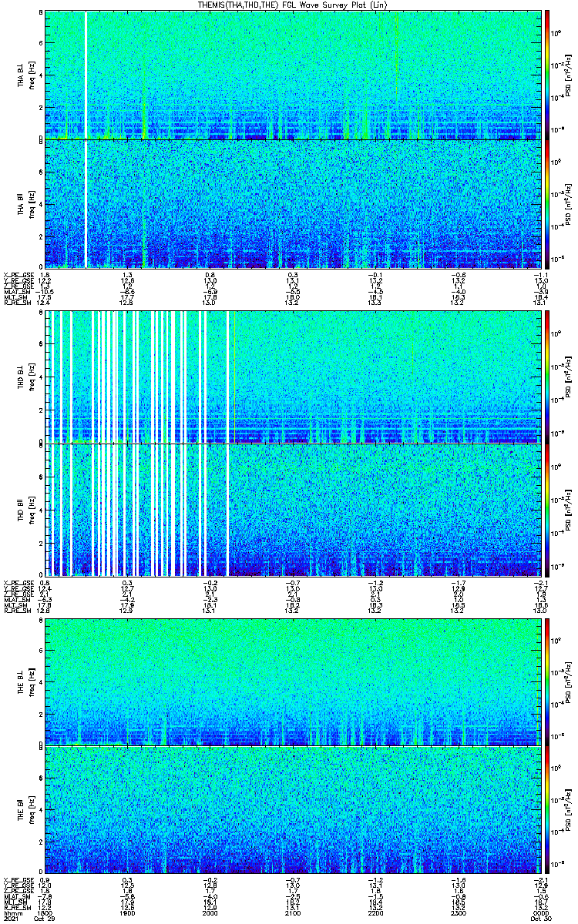Click the 1900 time tick label at bottom

[128, 913]
